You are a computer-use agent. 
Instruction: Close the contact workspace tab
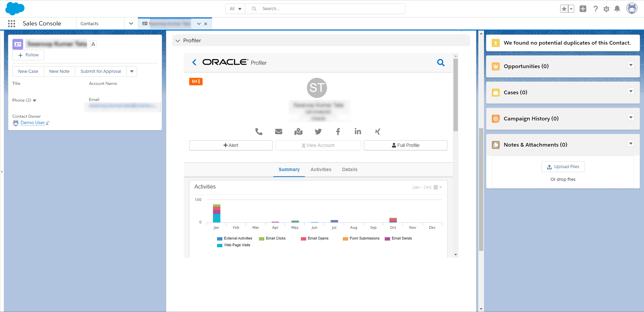pyautogui.click(x=206, y=24)
